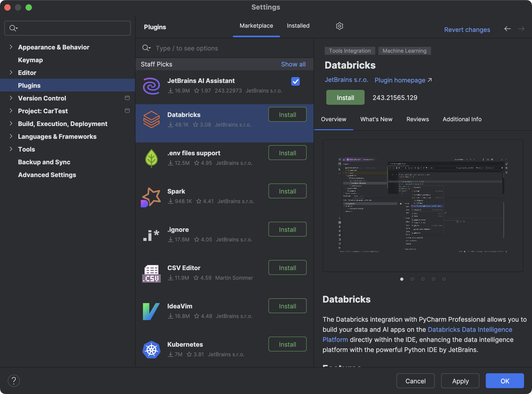Screen dimensions: 532x394
Task: Open the Reviews tab for Databricks
Action: click(x=417, y=119)
